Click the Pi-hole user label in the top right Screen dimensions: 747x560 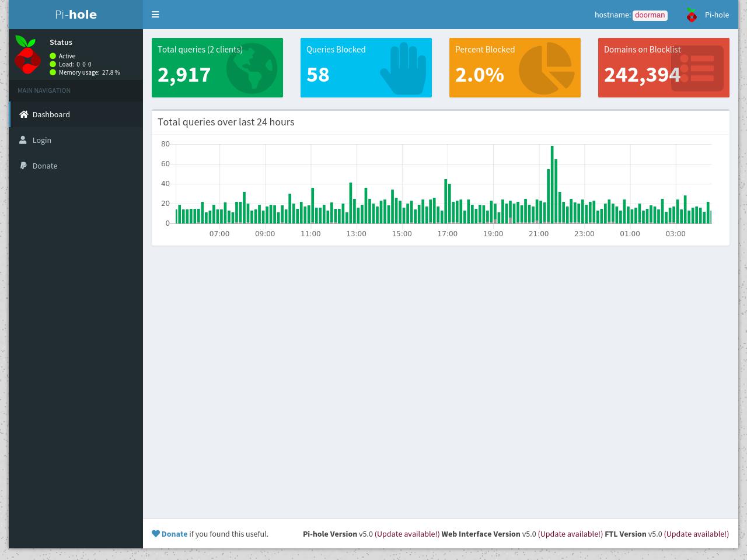(717, 15)
